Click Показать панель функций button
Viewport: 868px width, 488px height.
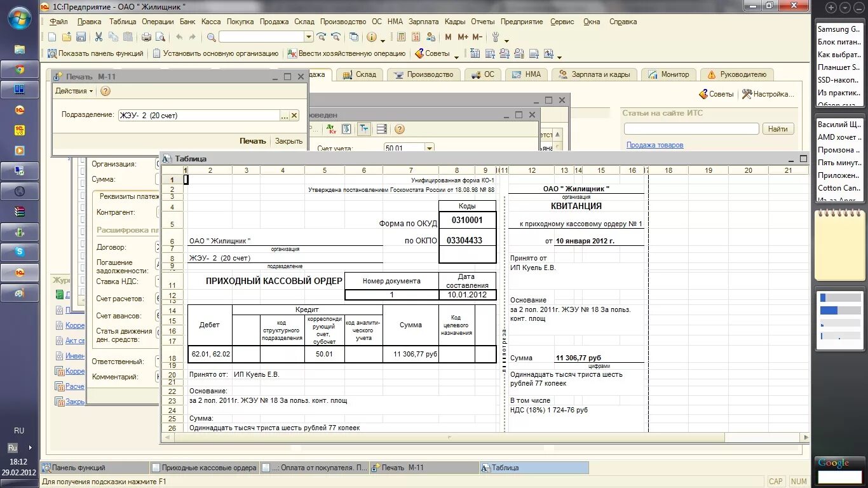pyautogui.click(x=95, y=53)
